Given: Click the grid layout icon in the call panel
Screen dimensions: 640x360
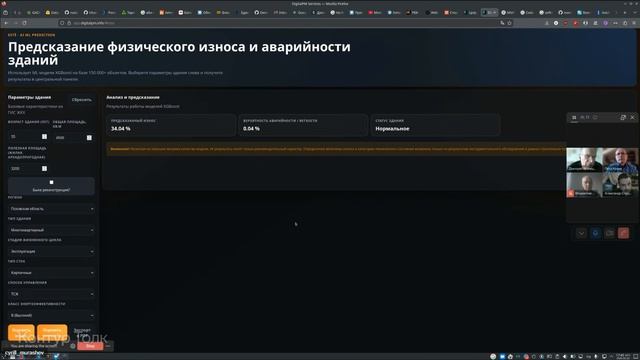Looking at the screenshot, I should (574, 118).
